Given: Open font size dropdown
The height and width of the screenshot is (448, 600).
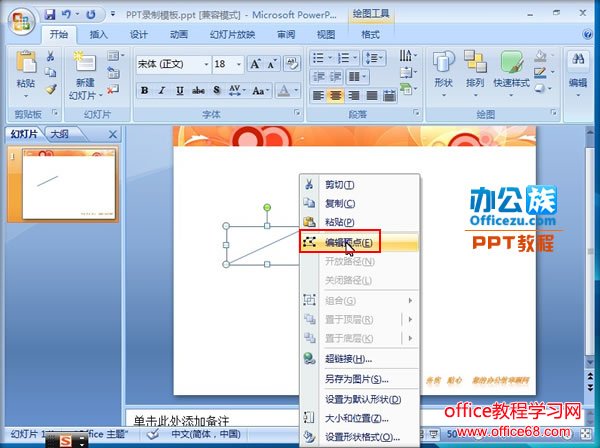Looking at the screenshot, I should click(x=239, y=64).
